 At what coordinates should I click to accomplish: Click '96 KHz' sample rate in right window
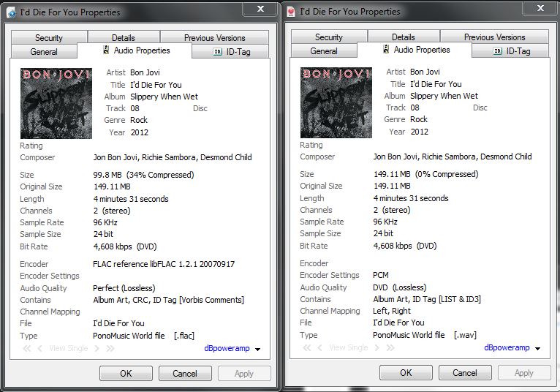(x=385, y=222)
